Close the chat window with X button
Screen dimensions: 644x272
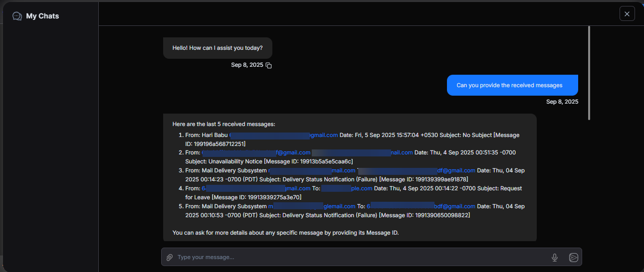pyautogui.click(x=627, y=13)
